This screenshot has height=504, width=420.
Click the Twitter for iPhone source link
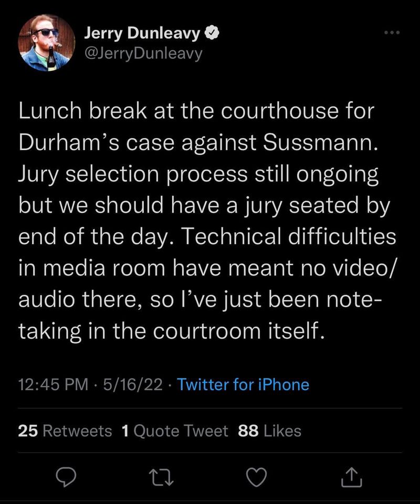pyautogui.click(x=243, y=385)
